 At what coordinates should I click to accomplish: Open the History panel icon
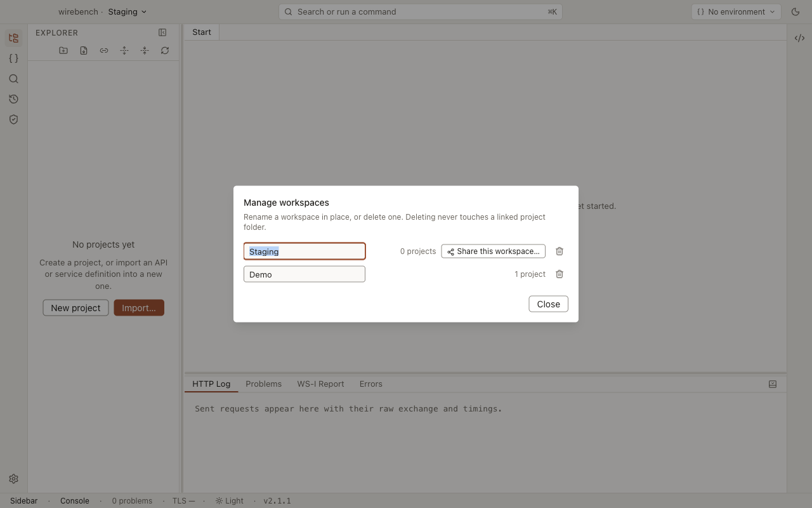pos(13,99)
